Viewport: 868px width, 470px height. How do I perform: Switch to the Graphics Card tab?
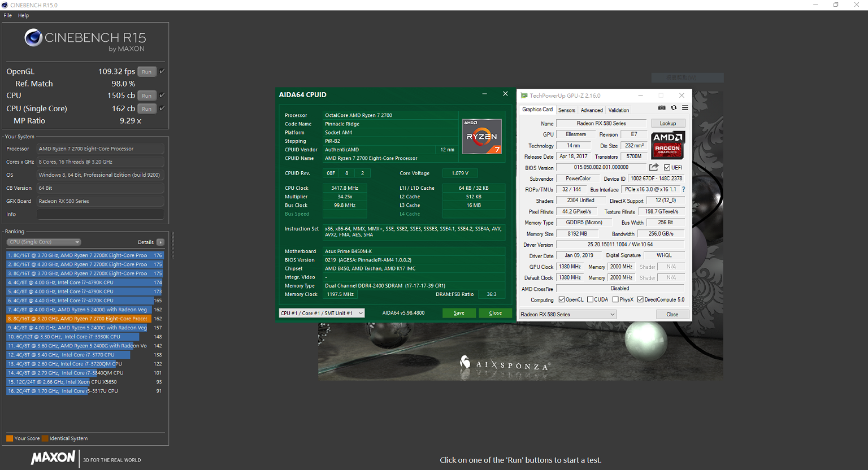537,110
